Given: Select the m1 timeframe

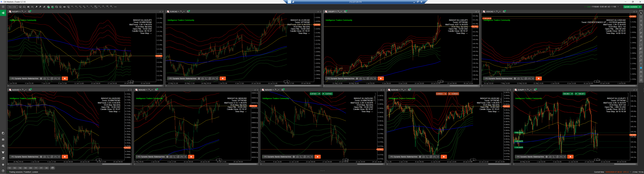Looking at the screenshot, I should 72,7.
